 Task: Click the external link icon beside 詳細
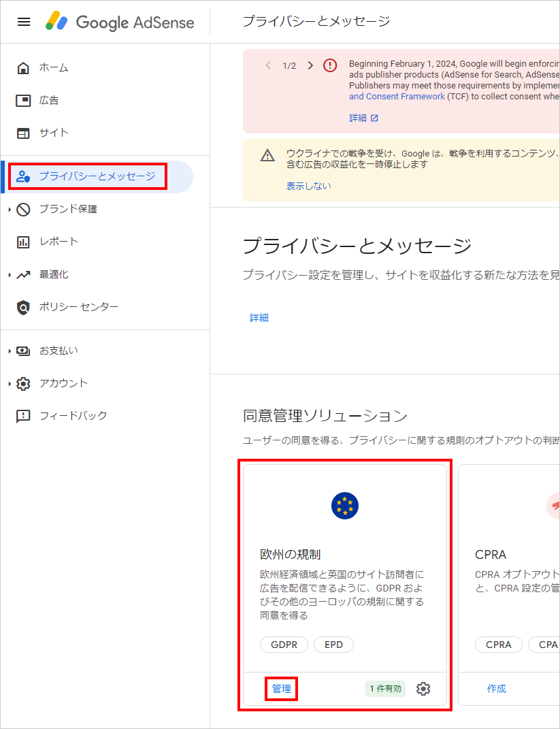click(374, 118)
